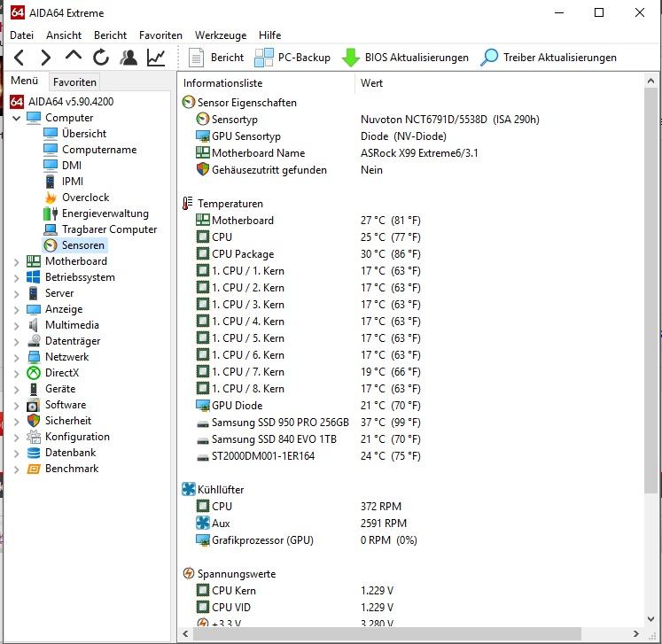The image size is (662, 644).
Task: Switch to the Menü tab
Action: tap(25, 81)
